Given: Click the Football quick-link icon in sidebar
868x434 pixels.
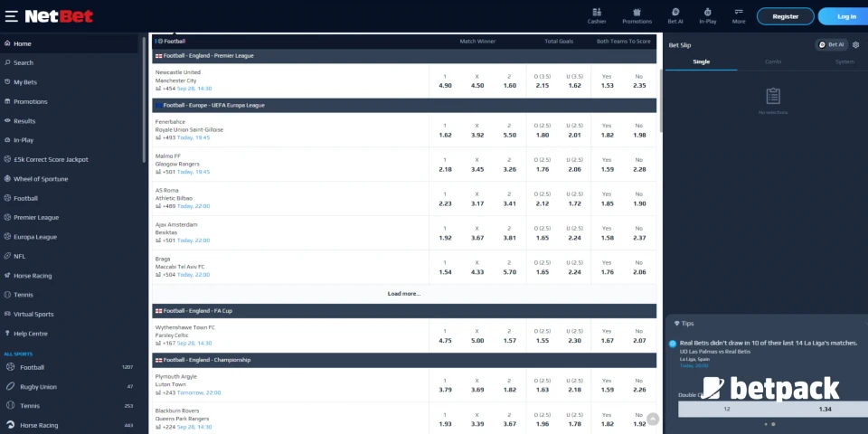Looking at the screenshot, I should click(x=8, y=198).
